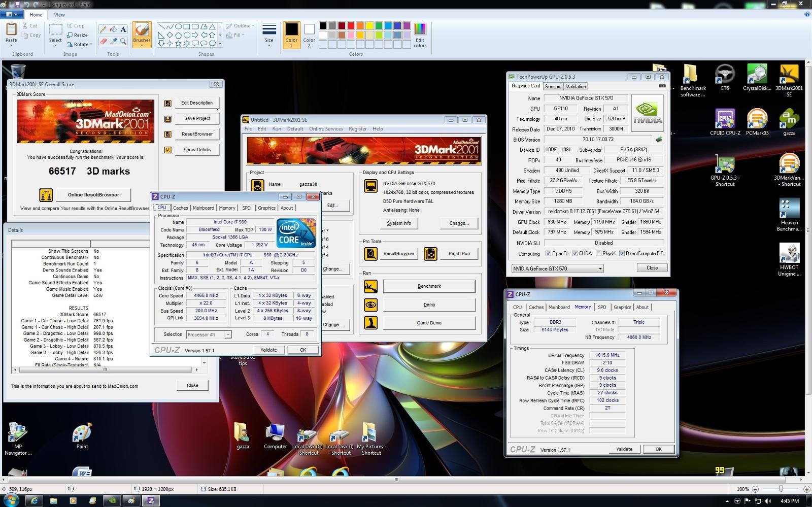This screenshot has width=812, height=507.
Task: Pick the yellow color swatch
Action: tap(369, 26)
